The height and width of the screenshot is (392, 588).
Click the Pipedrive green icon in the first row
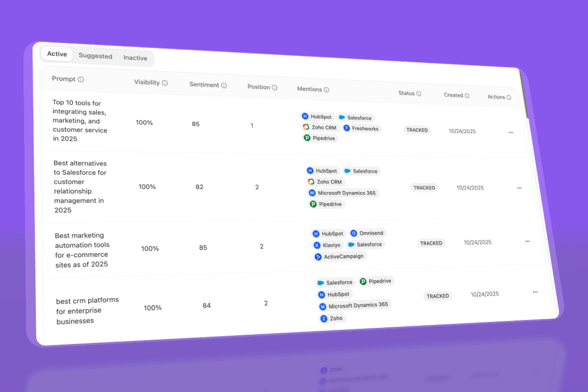pos(307,138)
